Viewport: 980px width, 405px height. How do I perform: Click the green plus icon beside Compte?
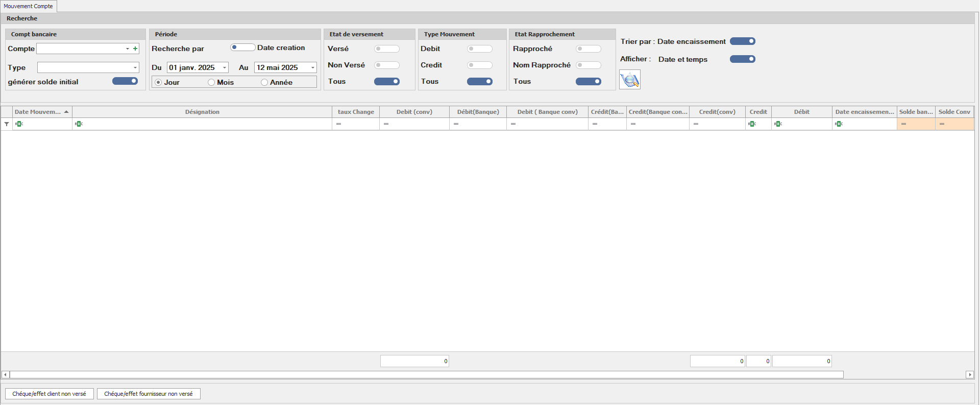(x=135, y=49)
